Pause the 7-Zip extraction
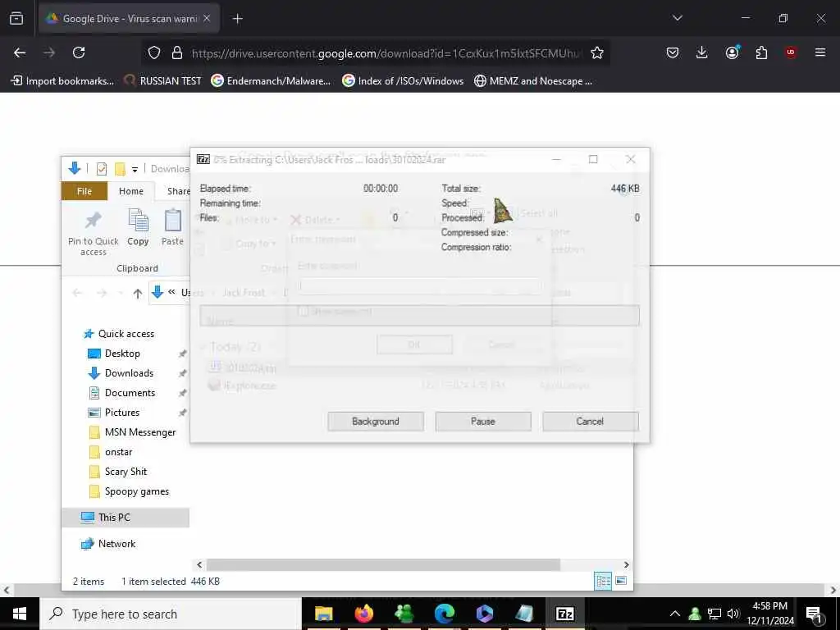Viewport: 840px width, 630px height. point(482,421)
